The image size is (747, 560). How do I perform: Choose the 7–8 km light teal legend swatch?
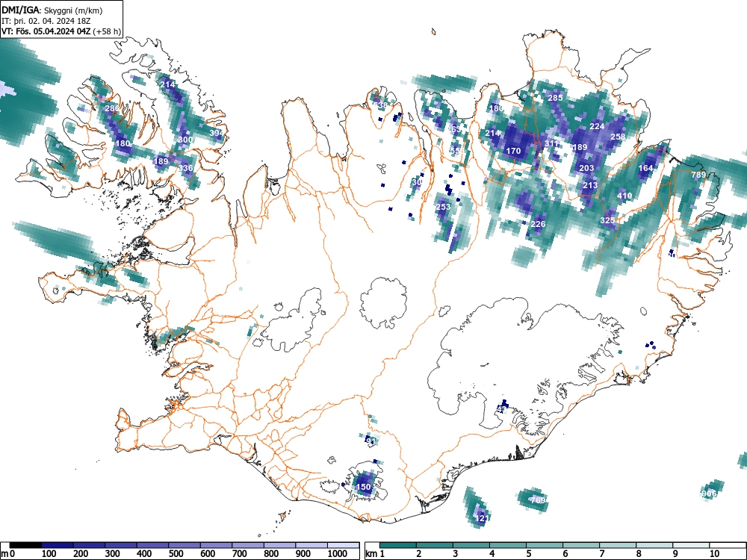click(619, 545)
